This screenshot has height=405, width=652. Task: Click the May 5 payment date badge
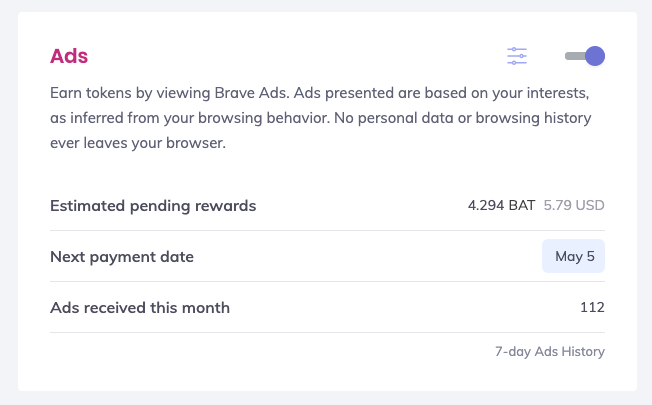click(573, 256)
